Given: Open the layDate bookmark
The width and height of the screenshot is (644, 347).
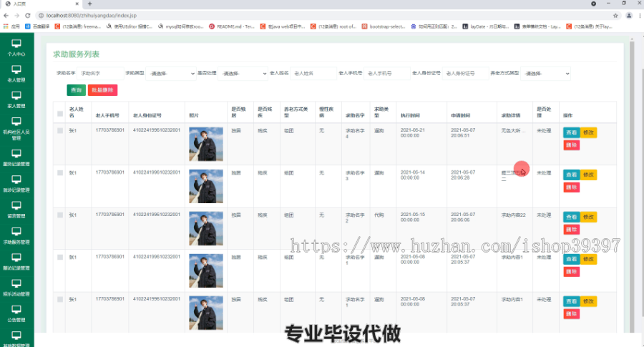Looking at the screenshot, I should click(485, 26).
